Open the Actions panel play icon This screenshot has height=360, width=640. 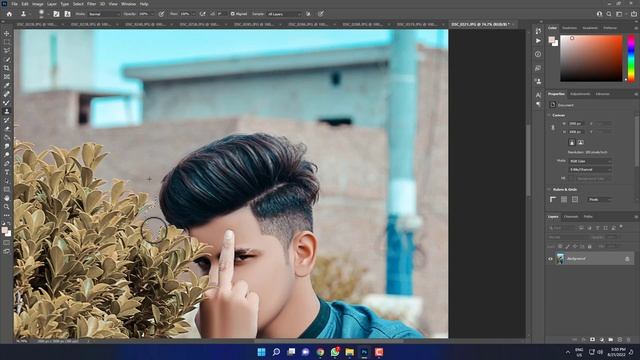(x=538, y=41)
